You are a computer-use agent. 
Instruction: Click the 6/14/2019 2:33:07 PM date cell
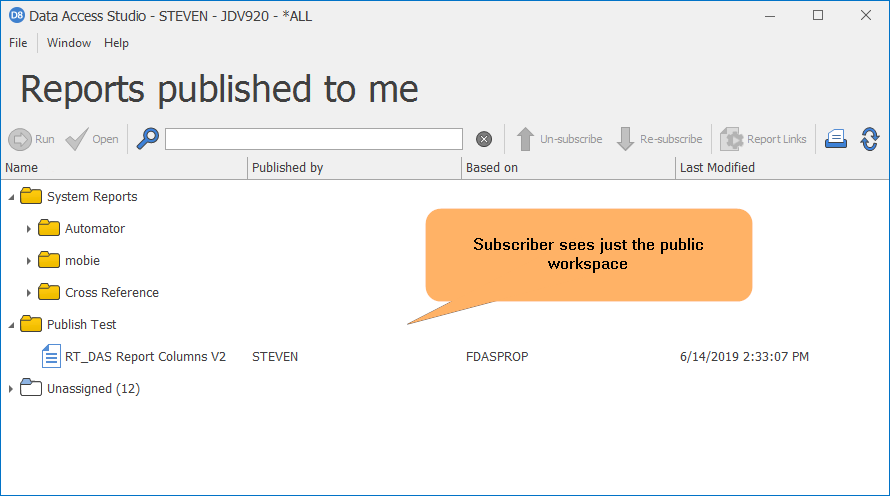(744, 356)
